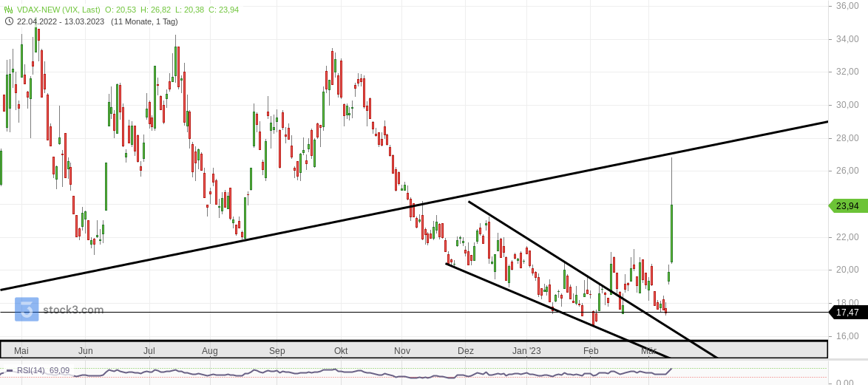
Task: Click the Mai label on time axis
Action: (21, 351)
